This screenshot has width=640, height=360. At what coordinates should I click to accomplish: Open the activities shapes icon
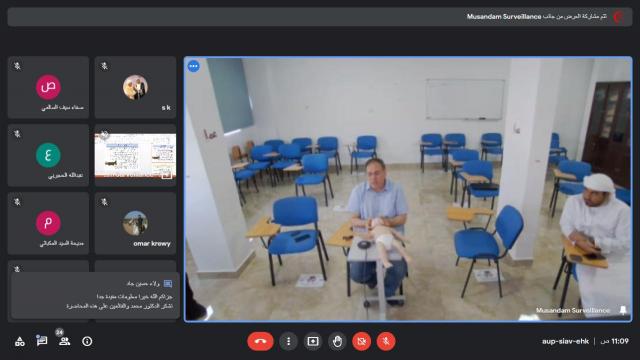[x=20, y=341]
